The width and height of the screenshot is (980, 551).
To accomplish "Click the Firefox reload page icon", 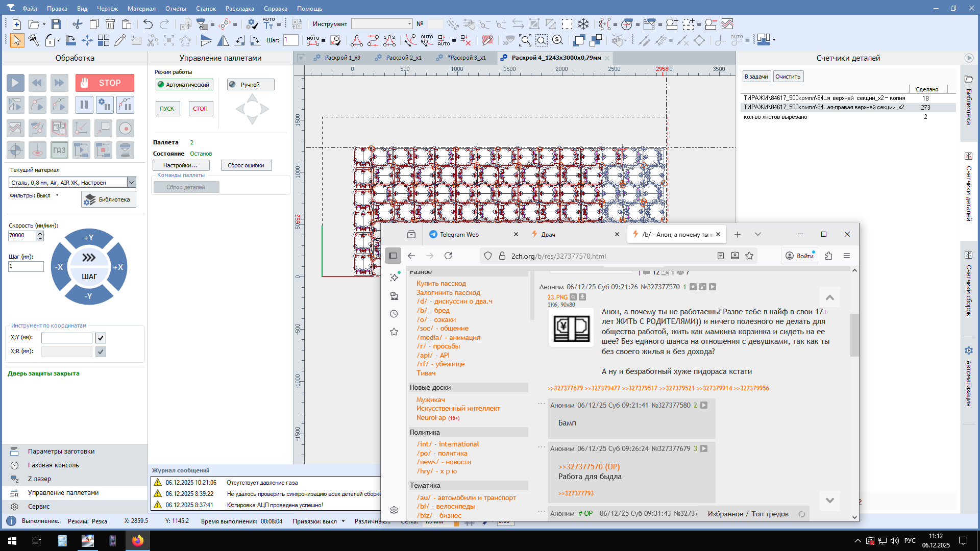I will [x=448, y=256].
